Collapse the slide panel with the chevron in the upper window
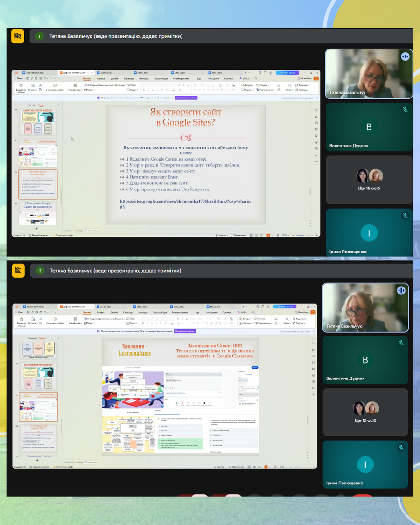Screen dimensions: 420x525 coord(58,105)
